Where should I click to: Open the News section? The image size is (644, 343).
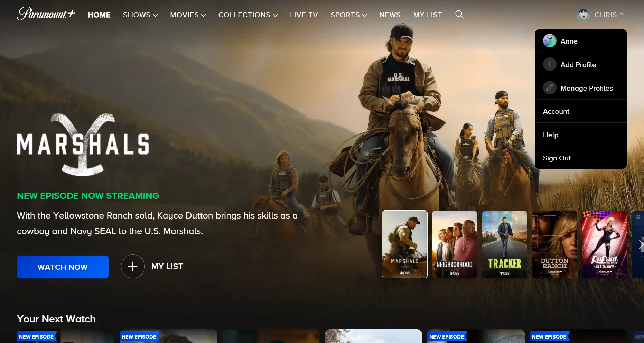pyautogui.click(x=390, y=15)
